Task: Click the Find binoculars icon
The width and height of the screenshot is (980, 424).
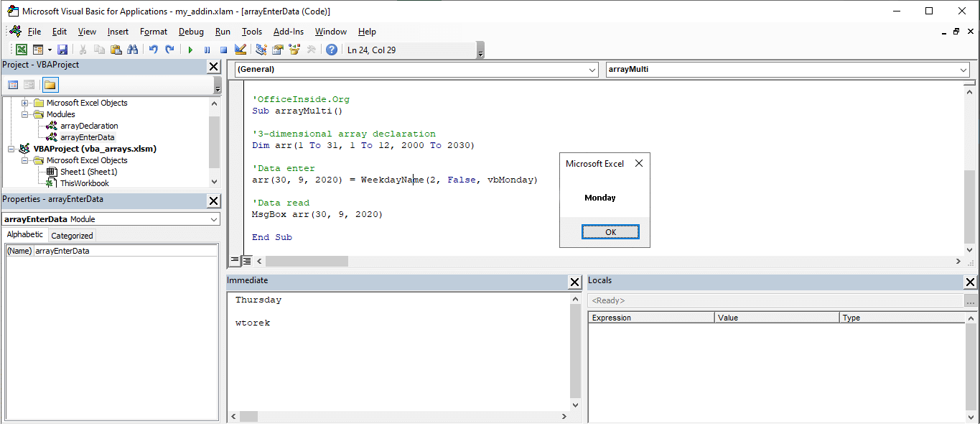Action: [134, 49]
